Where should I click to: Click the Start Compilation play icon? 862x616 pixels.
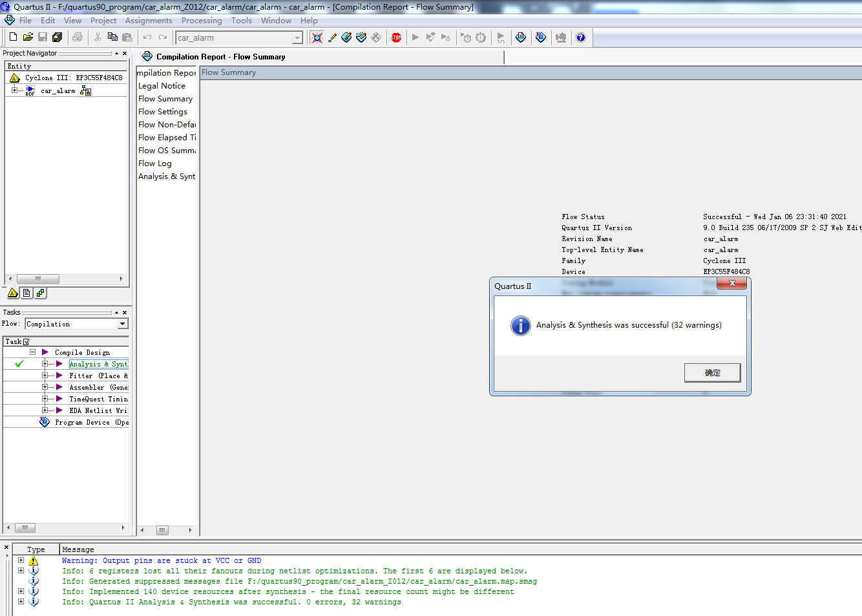point(415,37)
